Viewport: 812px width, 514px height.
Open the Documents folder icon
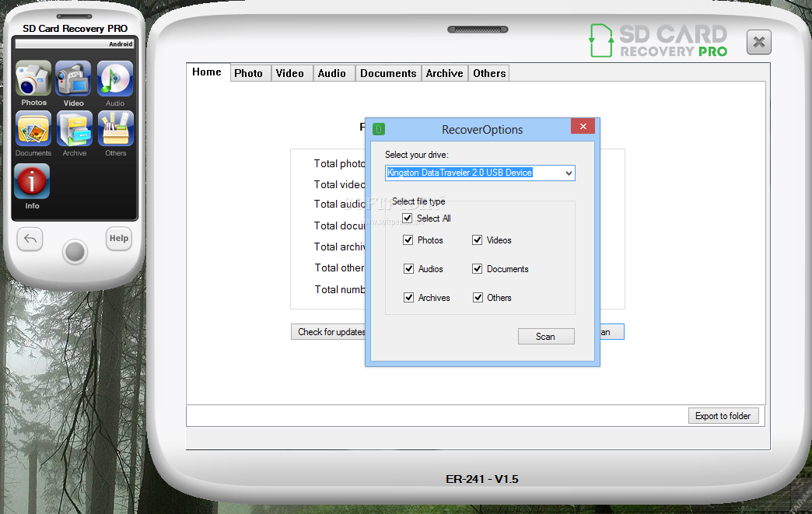(33, 129)
